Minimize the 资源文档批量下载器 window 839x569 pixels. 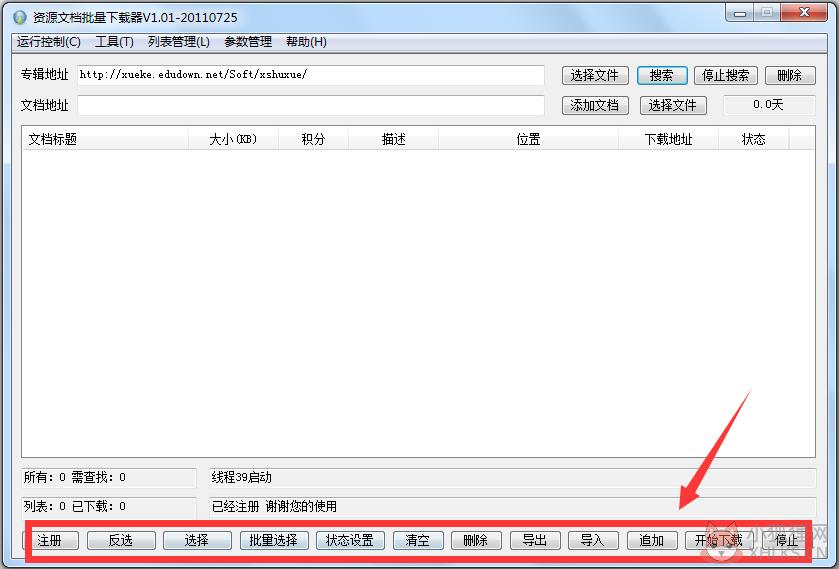click(739, 13)
